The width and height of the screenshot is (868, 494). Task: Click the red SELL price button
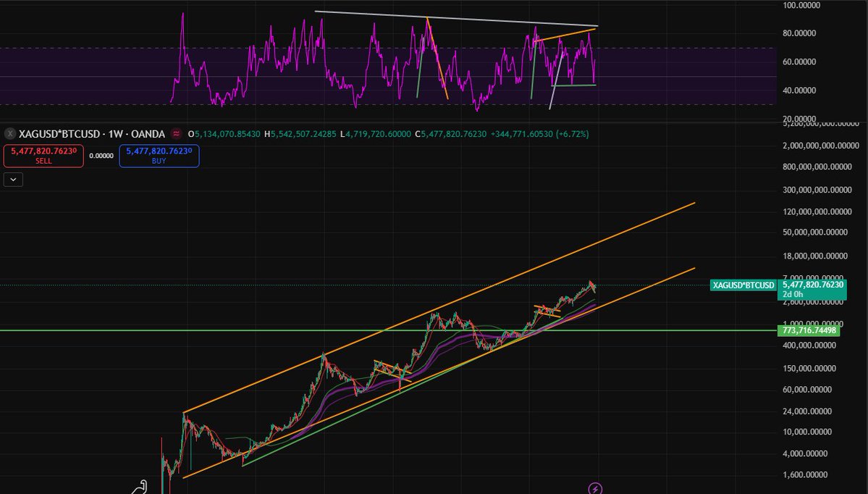43,156
